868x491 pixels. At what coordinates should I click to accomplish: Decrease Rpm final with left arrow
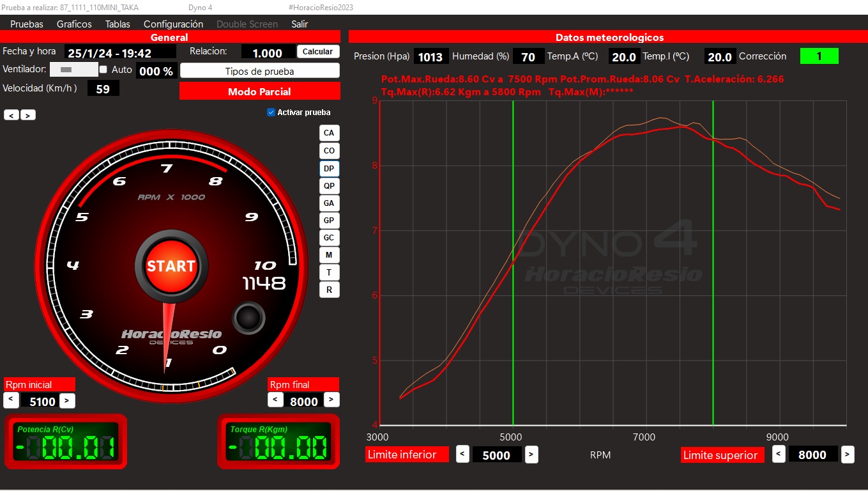click(275, 400)
